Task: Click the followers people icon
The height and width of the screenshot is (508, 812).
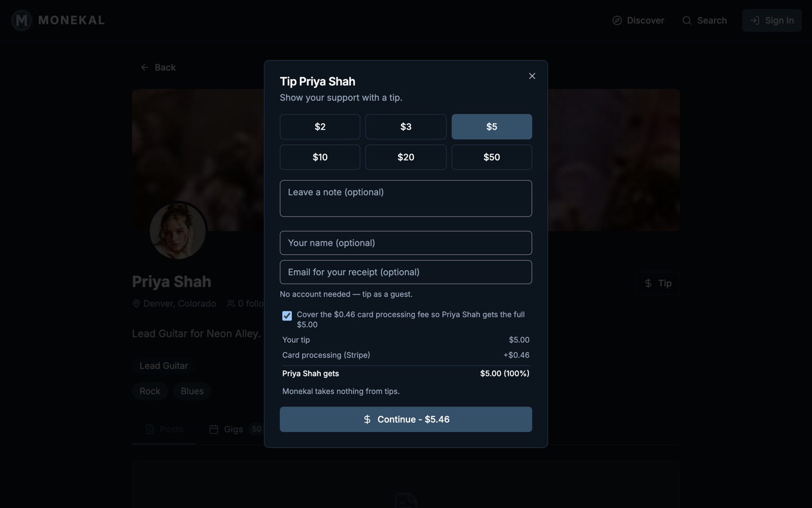Action: (x=230, y=303)
